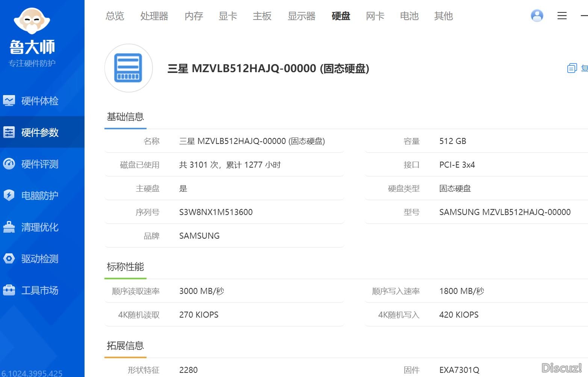This screenshot has height=377, width=588.
Task: Go to the 网卡 tab
Action: [x=375, y=16]
